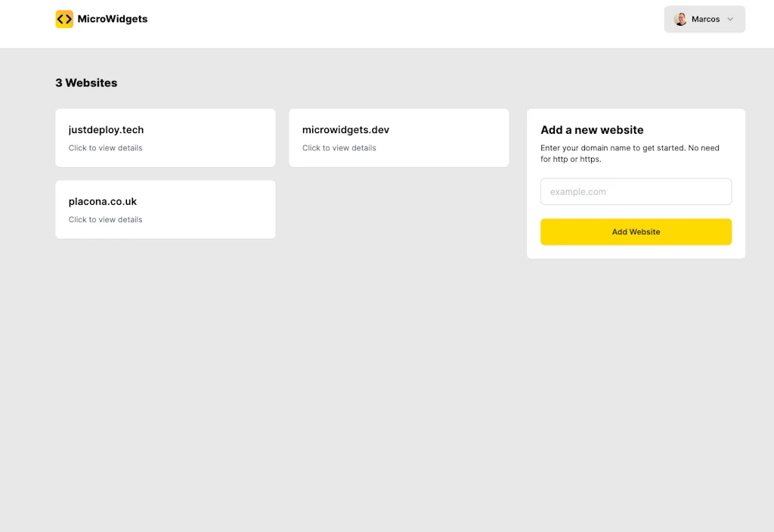Click "Click to view details" under justdeploy.tech
The image size is (774, 532).
coord(105,148)
